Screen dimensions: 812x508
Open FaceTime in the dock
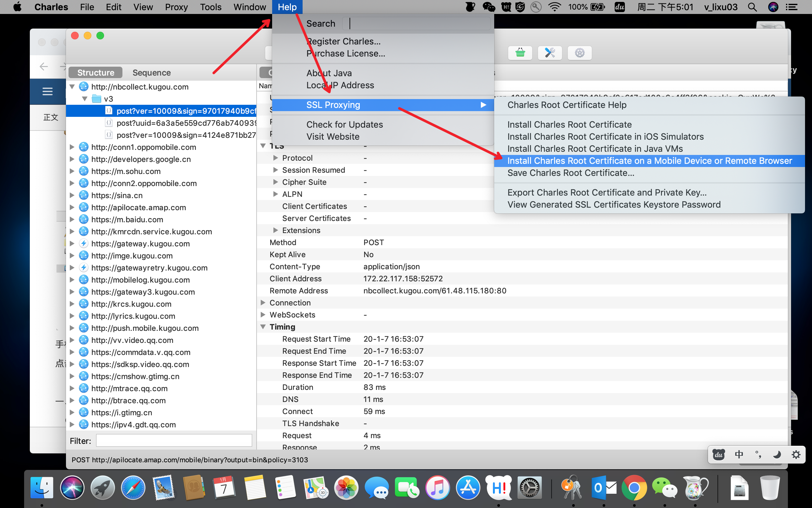[407, 487]
